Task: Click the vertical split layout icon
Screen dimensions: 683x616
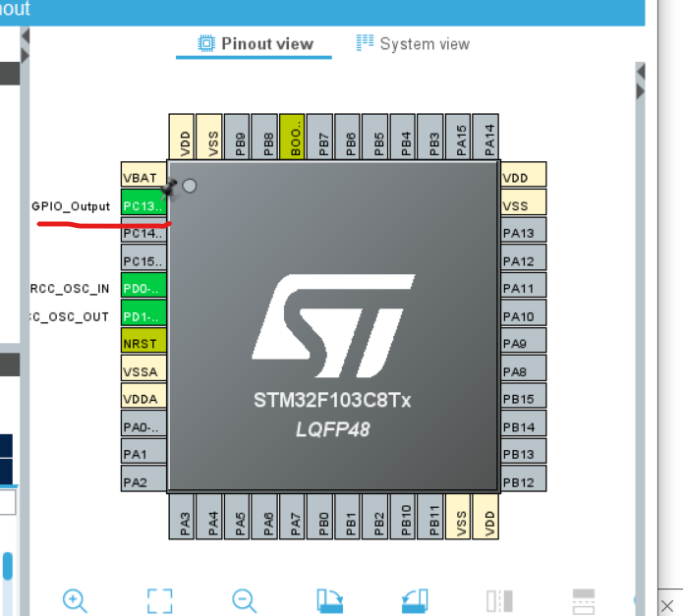Action: pos(499,600)
